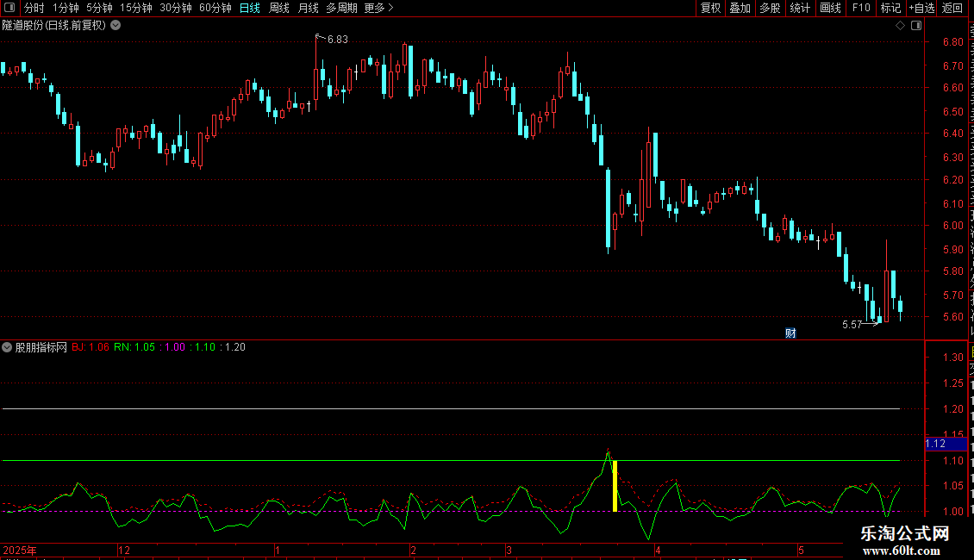Click the green 1.10 indicator value
This screenshot has width=974, height=560.
point(203,348)
